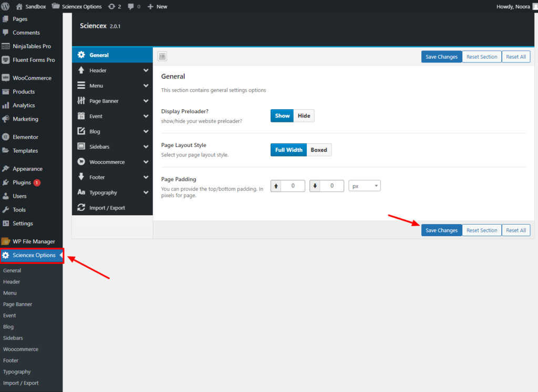The image size is (538, 392).
Task: Open WooCommerce in admin sidebar
Action: click(32, 78)
